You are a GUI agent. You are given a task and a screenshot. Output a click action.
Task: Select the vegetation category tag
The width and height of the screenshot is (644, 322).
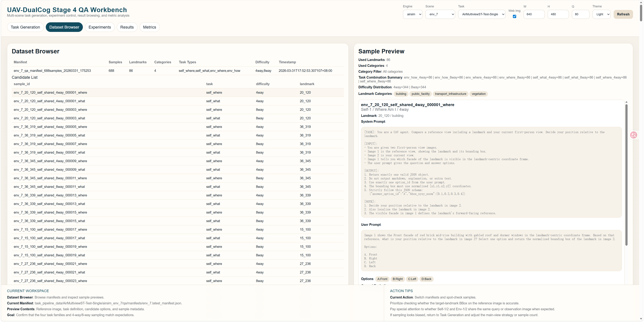(478, 94)
